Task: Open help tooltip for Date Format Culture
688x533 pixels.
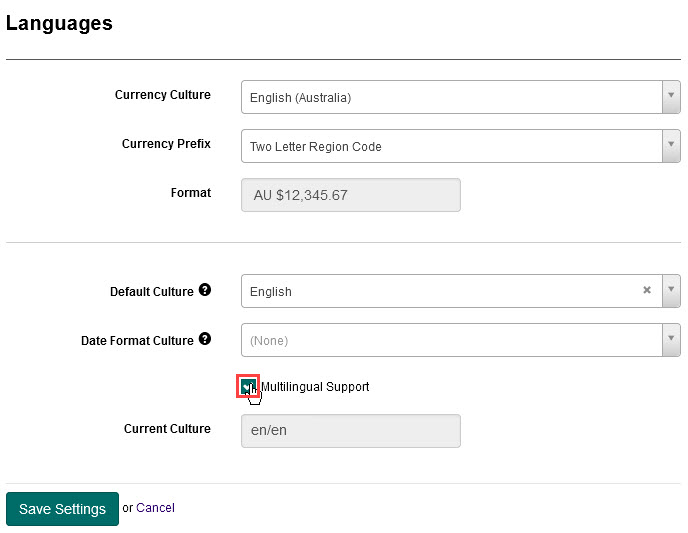Action: [x=204, y=339]
